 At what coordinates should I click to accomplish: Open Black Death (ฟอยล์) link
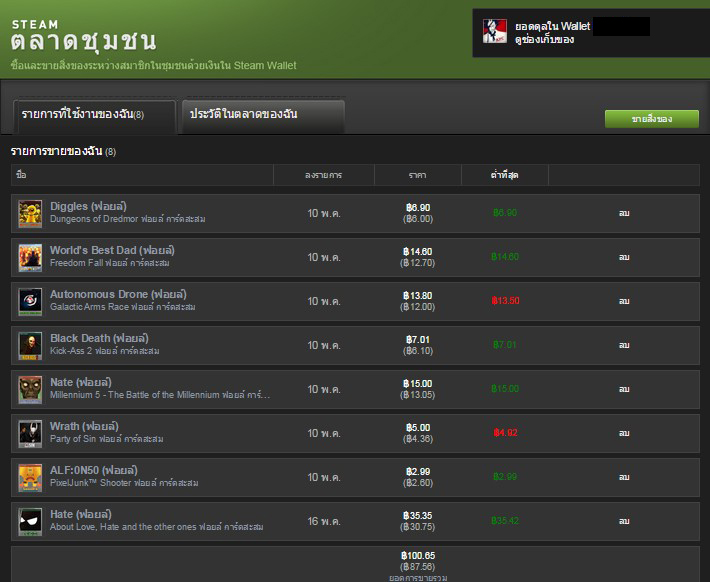[99, 338]
